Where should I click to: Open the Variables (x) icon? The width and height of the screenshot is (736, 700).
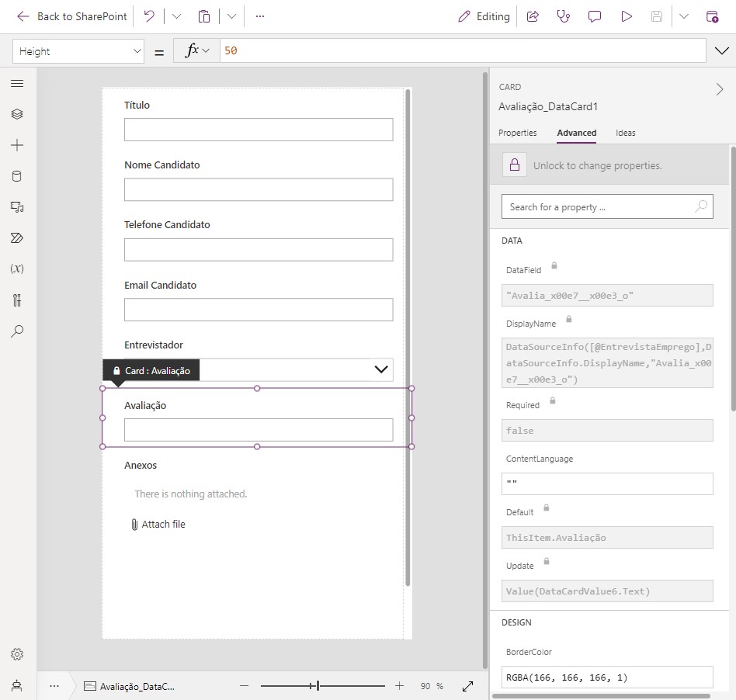click(17, 269)
